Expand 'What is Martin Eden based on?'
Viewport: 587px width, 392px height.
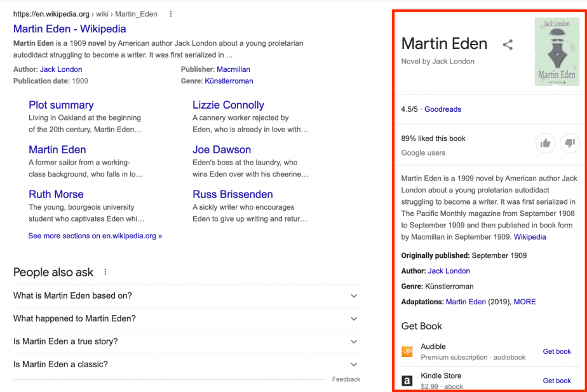tap(186, 296)
